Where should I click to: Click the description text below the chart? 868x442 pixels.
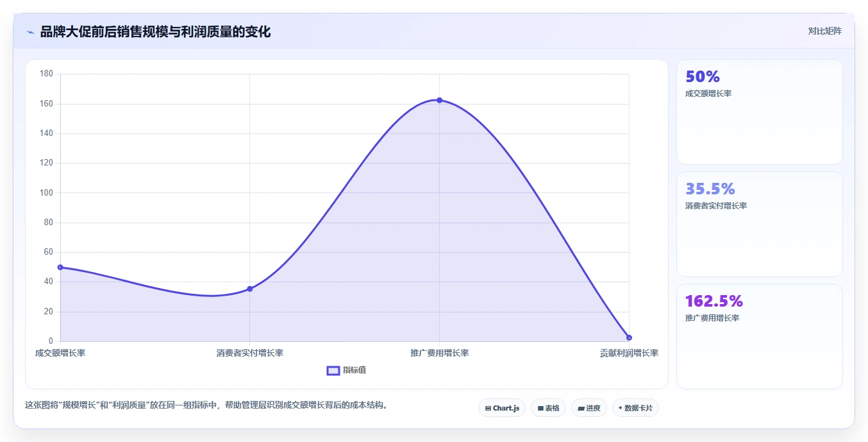(x=206, y=405)
